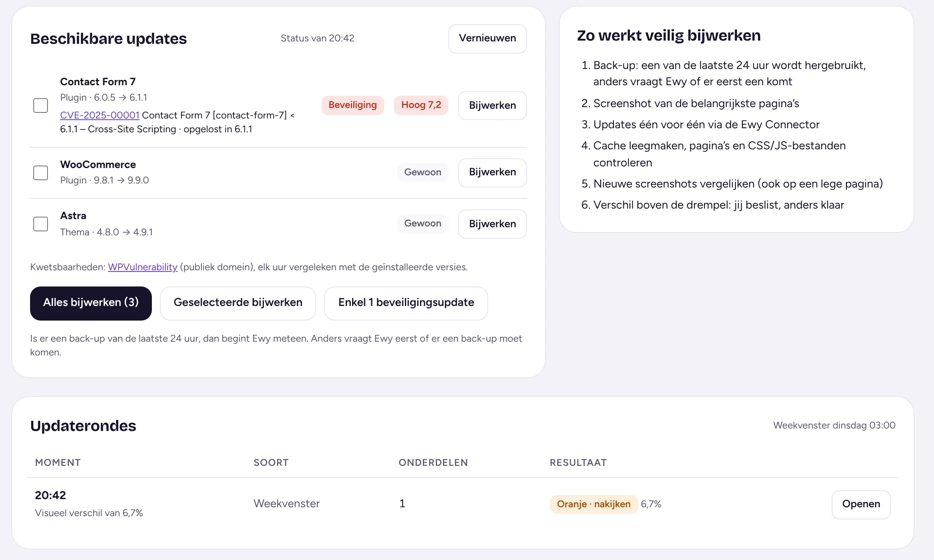Click the WooCommerce plugin name
This screenshot has width=934, height=560.
tap(98, 164)
